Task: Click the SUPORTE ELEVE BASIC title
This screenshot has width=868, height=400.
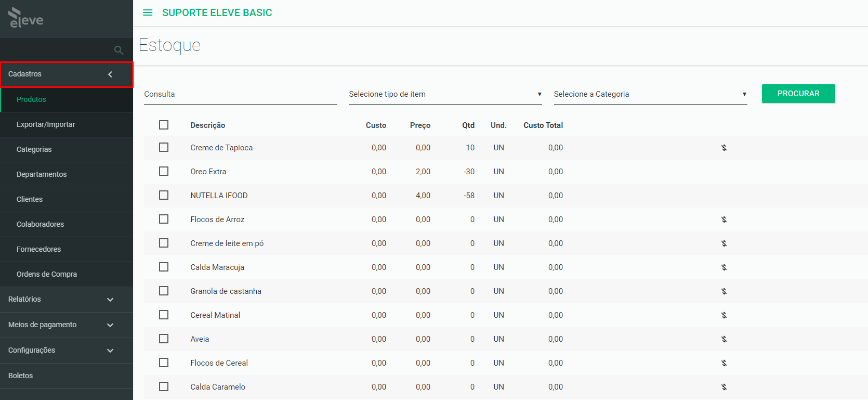Action: point(217,12)
